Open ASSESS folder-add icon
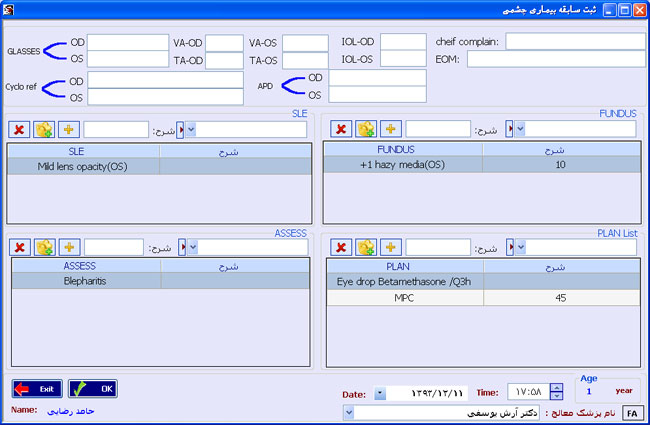This screenshot has height=425, width=650. point(44,248)
